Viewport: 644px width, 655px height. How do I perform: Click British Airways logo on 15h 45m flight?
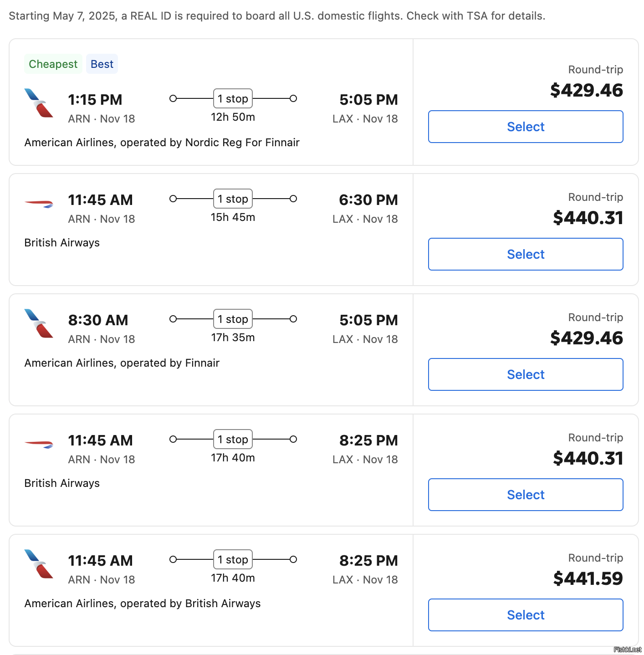[x=39, y=203]
